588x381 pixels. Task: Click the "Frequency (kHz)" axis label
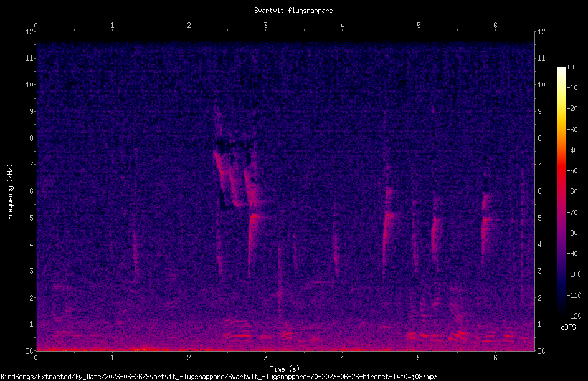(10, 192)
